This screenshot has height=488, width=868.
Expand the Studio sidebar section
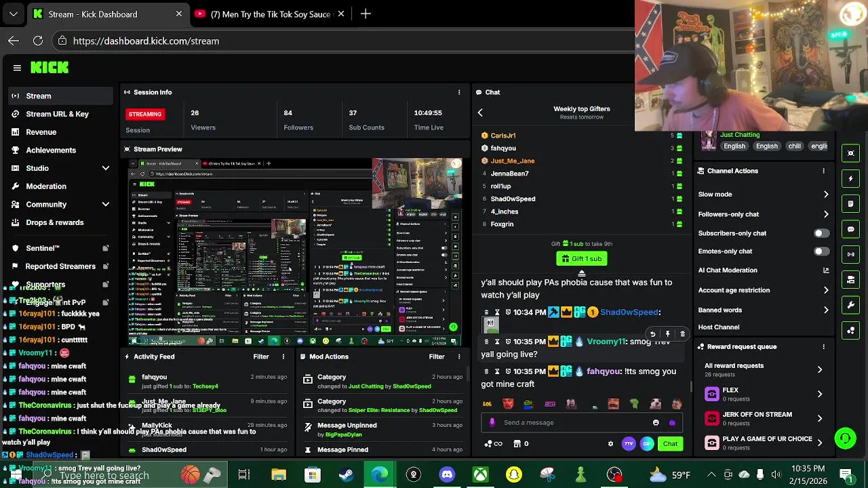click(61, 168)
